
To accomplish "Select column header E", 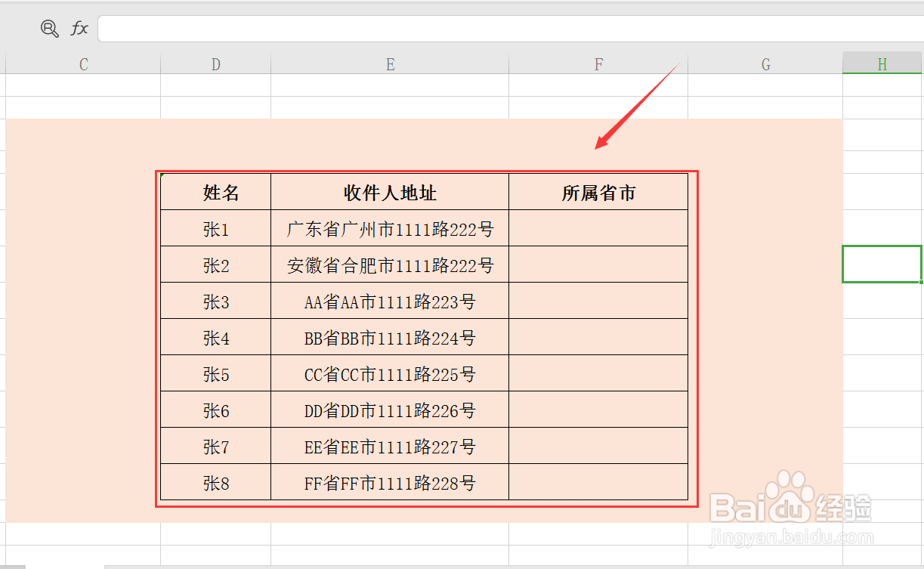I will pyautogui.click(x=390, y=64).
